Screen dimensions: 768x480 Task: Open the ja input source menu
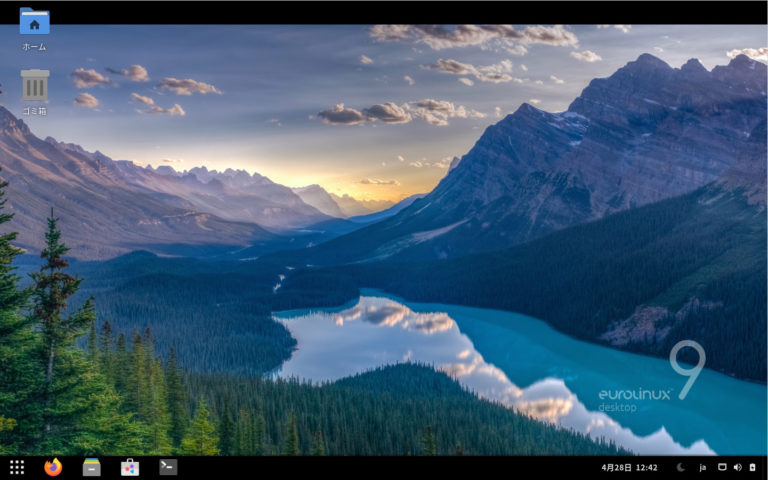702,467
